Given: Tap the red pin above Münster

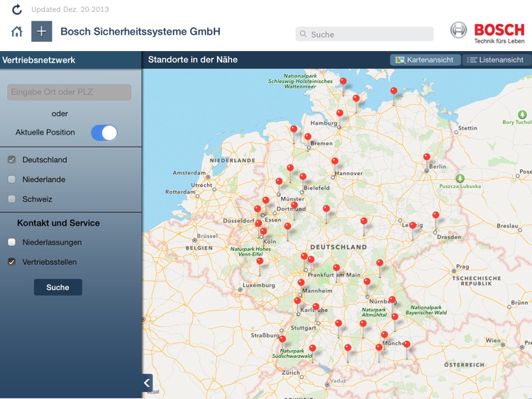Looking at the screenshot, I should pos(279,181).
